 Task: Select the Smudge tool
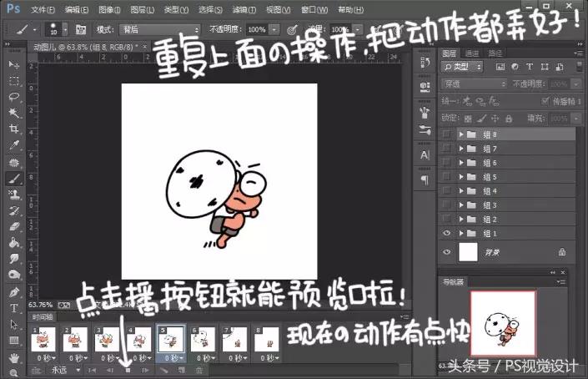point(14,259)
